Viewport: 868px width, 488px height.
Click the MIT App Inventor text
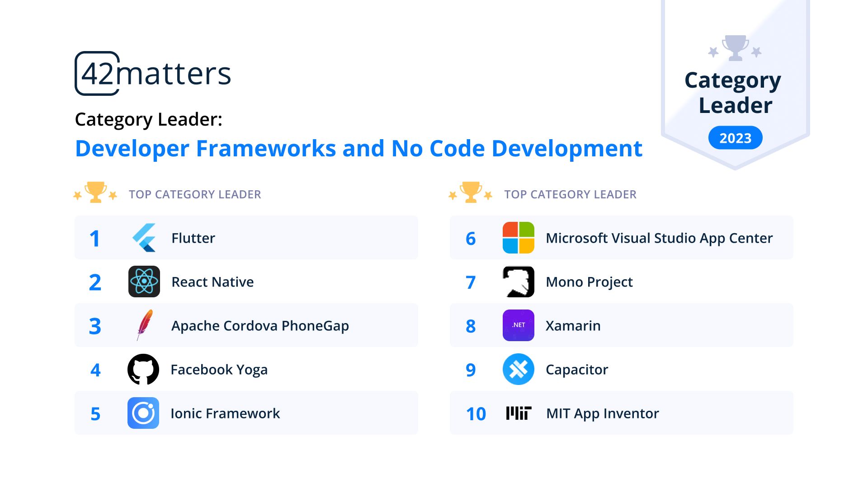pos(602,413)
